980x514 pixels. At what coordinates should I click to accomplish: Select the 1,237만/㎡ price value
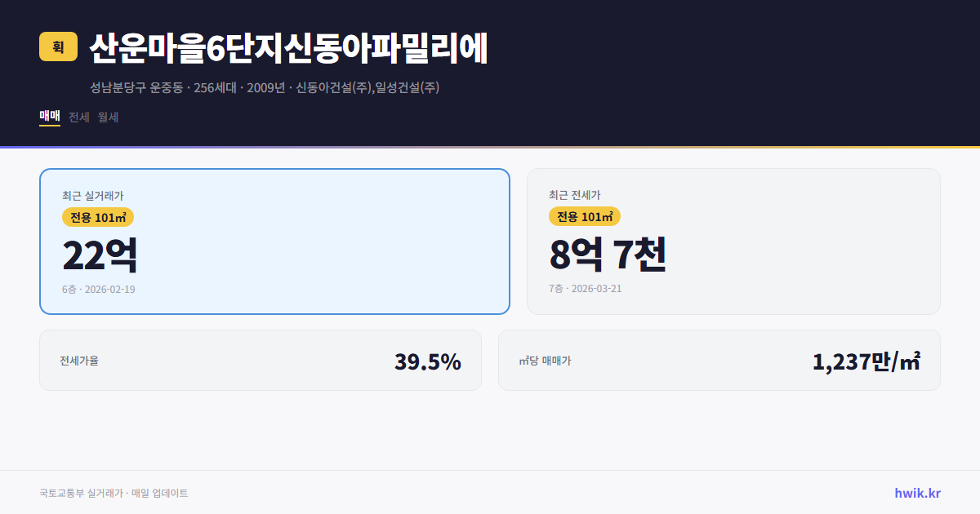[867, 360]
